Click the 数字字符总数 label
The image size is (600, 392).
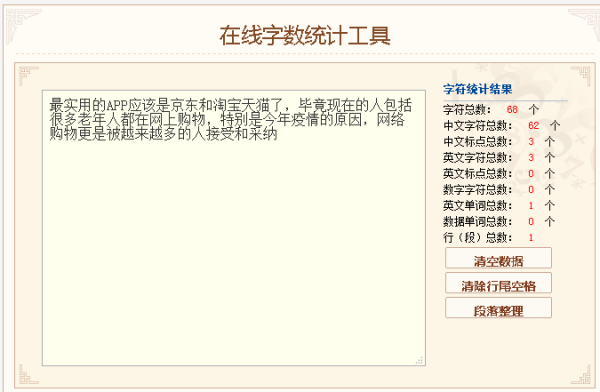click(477, 189)
